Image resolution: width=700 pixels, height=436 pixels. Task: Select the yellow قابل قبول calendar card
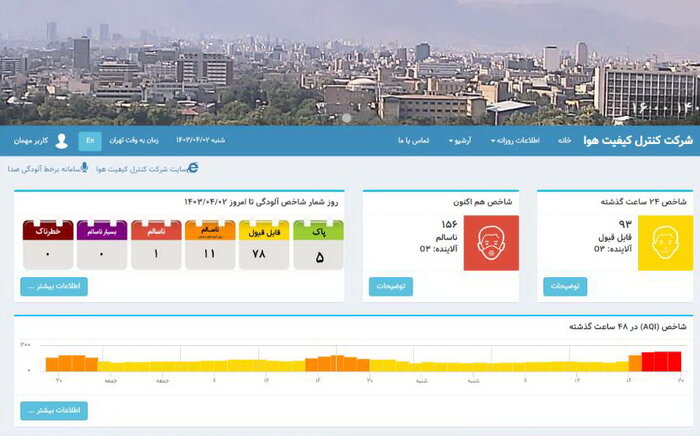coord(264,245)
